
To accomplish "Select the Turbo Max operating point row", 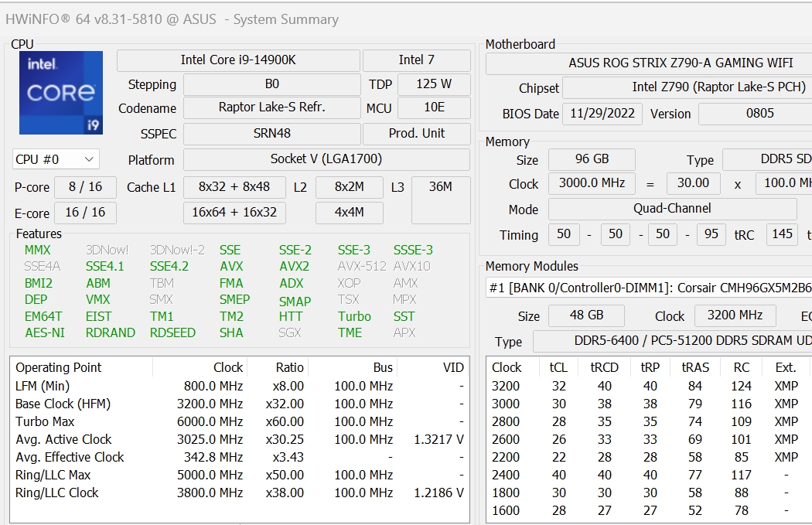I will (239, 421).
